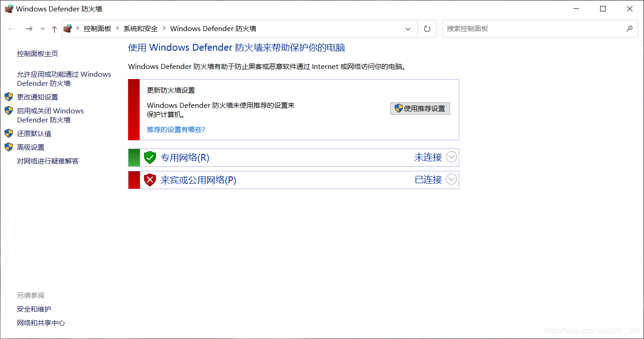This screenshot has height=339, width=644.
Task: Click green shield icon for 专用网络
Action: click(150, 158)
